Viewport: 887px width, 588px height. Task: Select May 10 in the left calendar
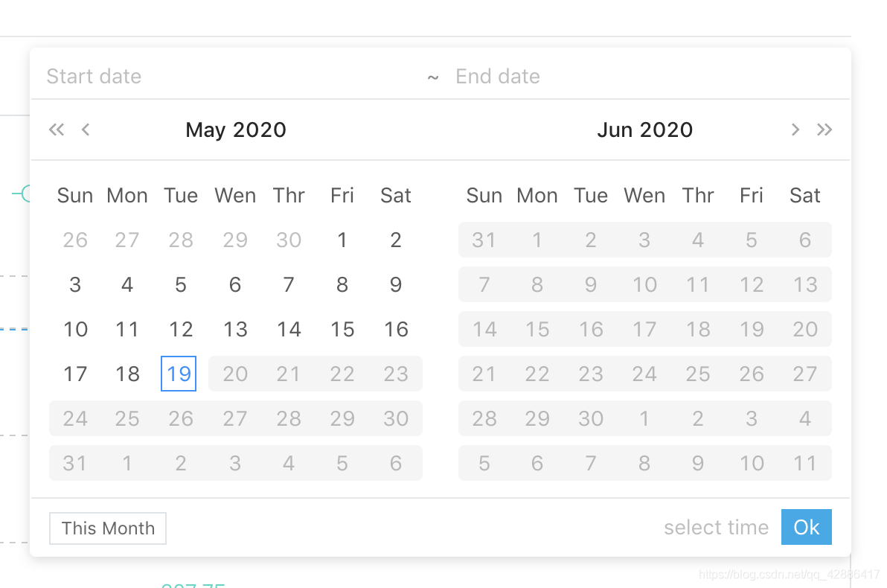click(x=75, y=329)
